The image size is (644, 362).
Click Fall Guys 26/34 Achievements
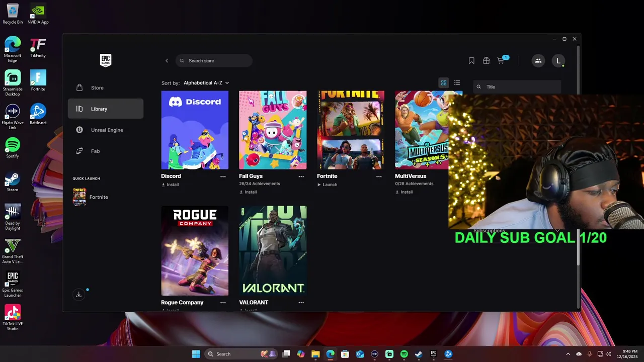[x=260, y=184]
